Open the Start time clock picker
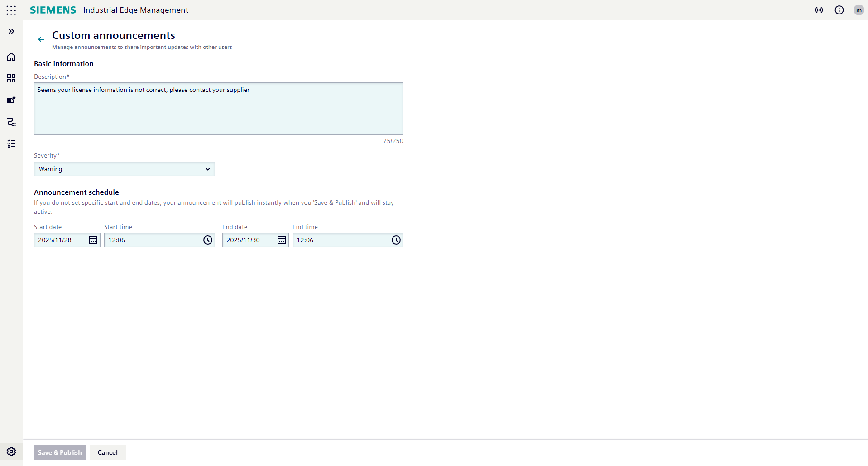The image size is (868, 466). coord(208,240)
